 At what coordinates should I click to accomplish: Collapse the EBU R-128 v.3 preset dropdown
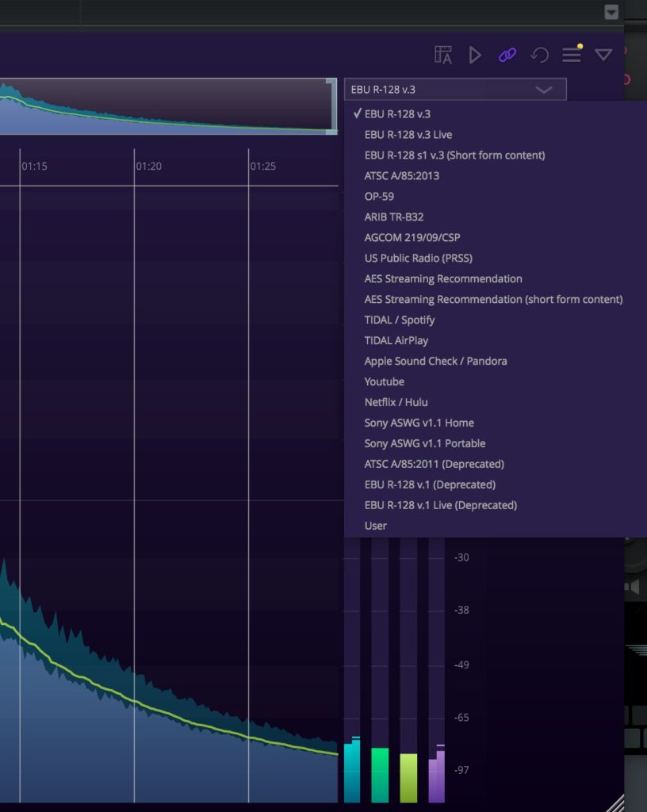coord(455,89)
